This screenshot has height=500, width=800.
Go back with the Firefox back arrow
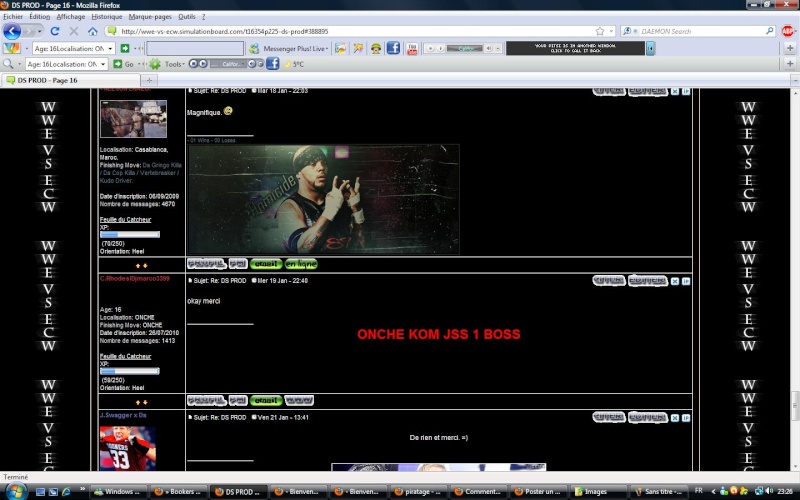(x=12, y=31)
